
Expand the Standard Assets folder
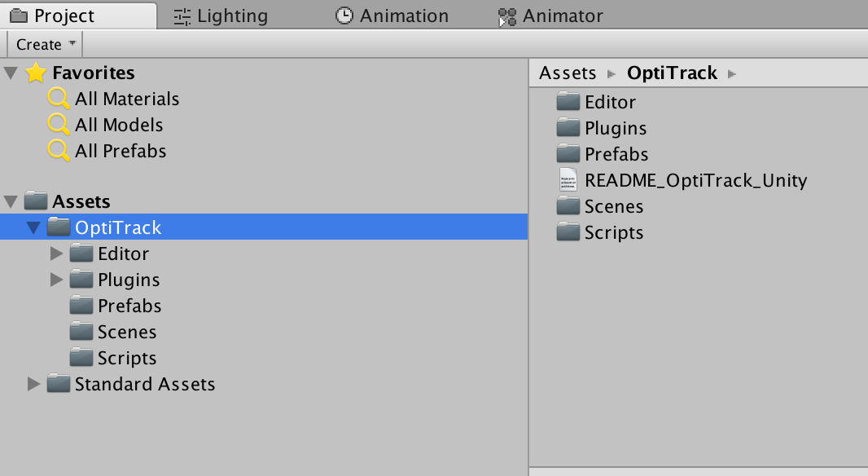pos(34,384)
